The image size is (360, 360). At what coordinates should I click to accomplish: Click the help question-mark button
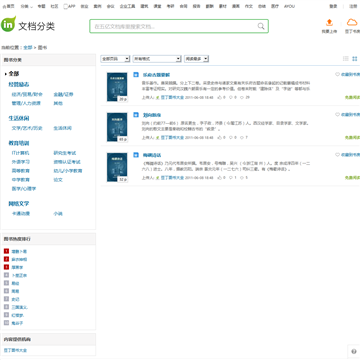[x=354, y=351]
